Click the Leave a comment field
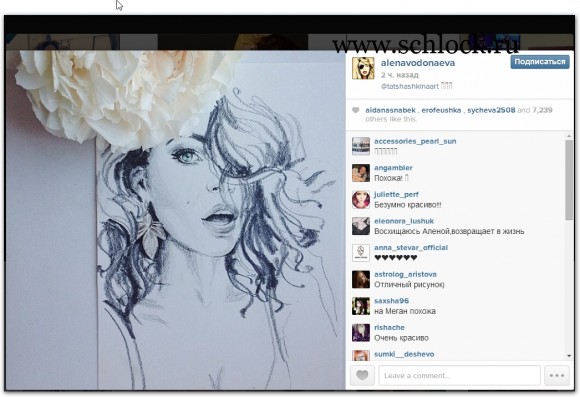 (459, 375)
